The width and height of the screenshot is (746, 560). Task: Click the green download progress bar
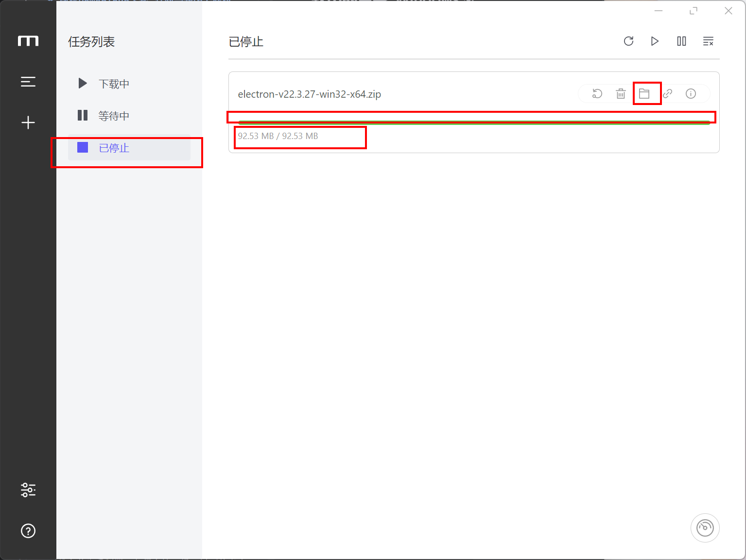[x=474, y=122]
